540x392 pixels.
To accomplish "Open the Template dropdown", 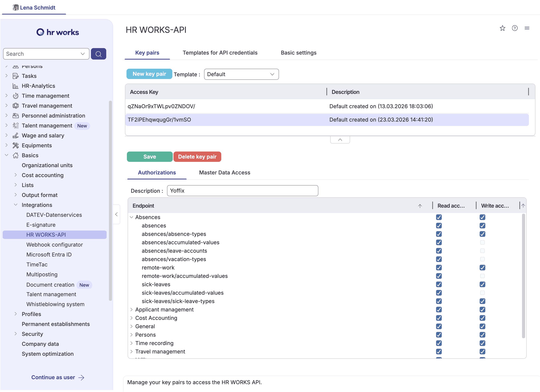I will coord(241,74).
